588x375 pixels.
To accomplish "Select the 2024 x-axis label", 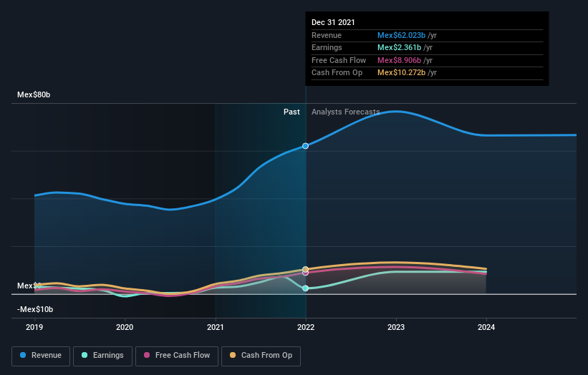I will (486, 327).
